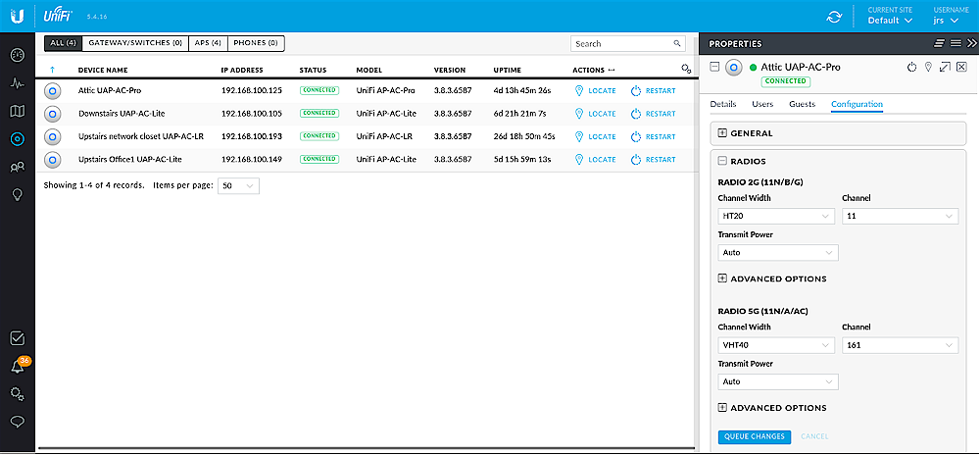Sort by UPTIME column header
Screen dimensions: 980x455
pyautogui.click(x=507, y=70)
